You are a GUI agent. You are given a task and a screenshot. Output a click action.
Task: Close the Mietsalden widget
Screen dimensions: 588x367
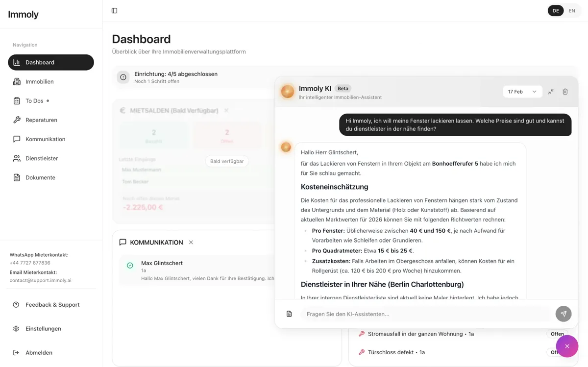226,111
